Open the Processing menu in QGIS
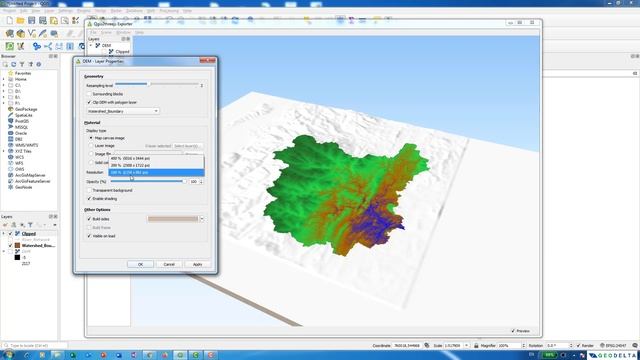 click(169, 11)
